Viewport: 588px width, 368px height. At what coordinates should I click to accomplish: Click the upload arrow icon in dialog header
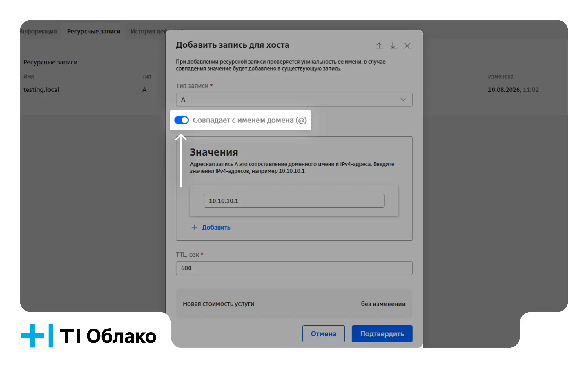tap(379, 46)
